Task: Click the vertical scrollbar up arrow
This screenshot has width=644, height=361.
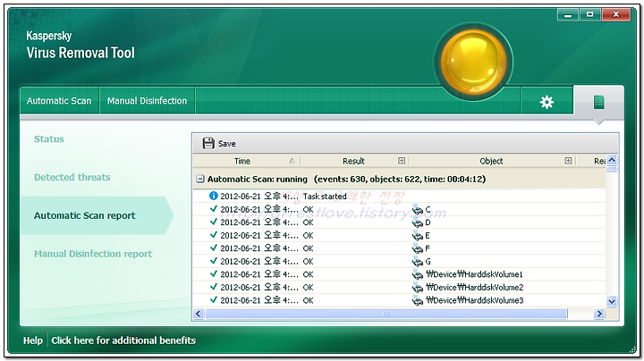Action: click(x=612, y=160)
